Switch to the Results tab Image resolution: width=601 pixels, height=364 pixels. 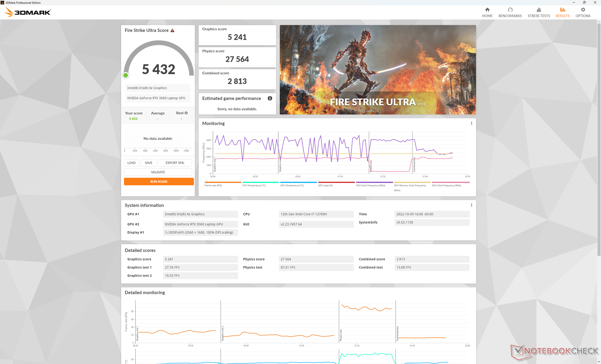pyautogui.click(x=562, y=12)
